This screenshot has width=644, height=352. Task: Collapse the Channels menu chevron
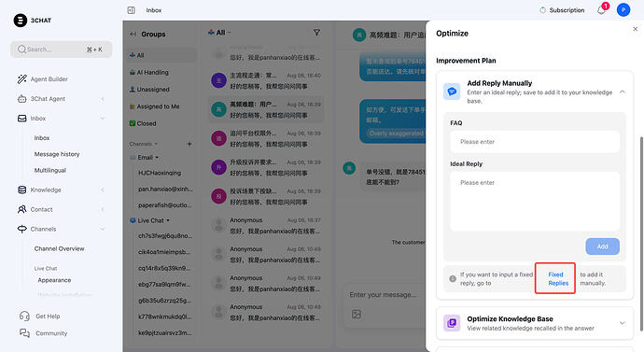point(103,229)
